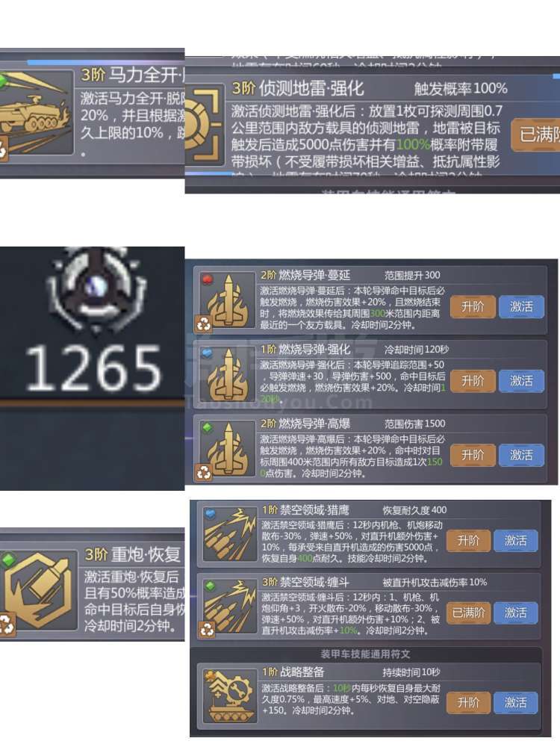
Task: Select the 燃烧导弹·高爆 missile icon
Action: point(227,449)
